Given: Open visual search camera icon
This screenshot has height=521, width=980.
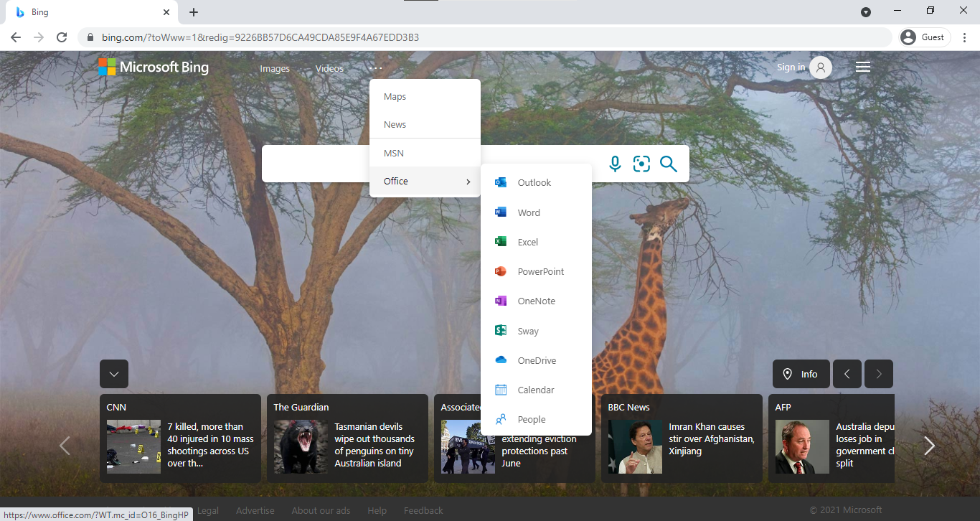Looking at the screenshot, I should point(641,164).
